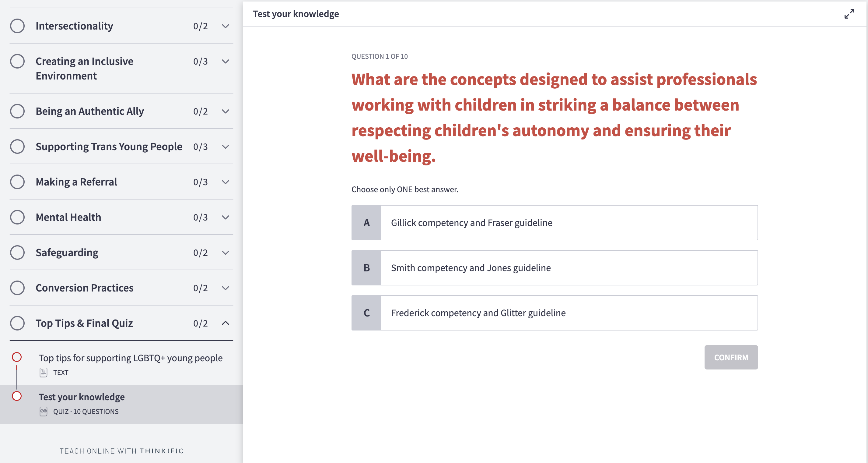Pick answer C Frederick competency
The height and width of the screenshot is (463, 868).
click(x=554, y=313)
